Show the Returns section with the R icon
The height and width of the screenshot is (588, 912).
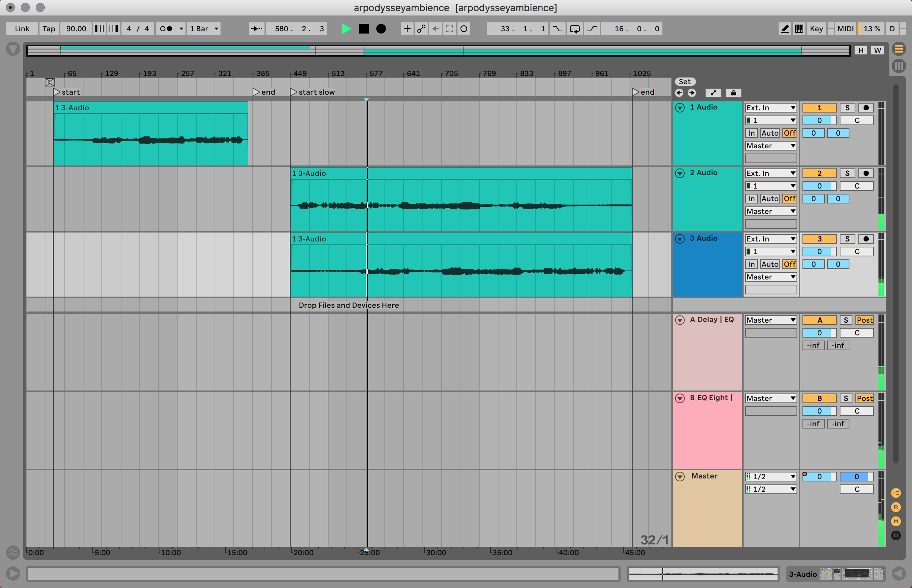896,507
